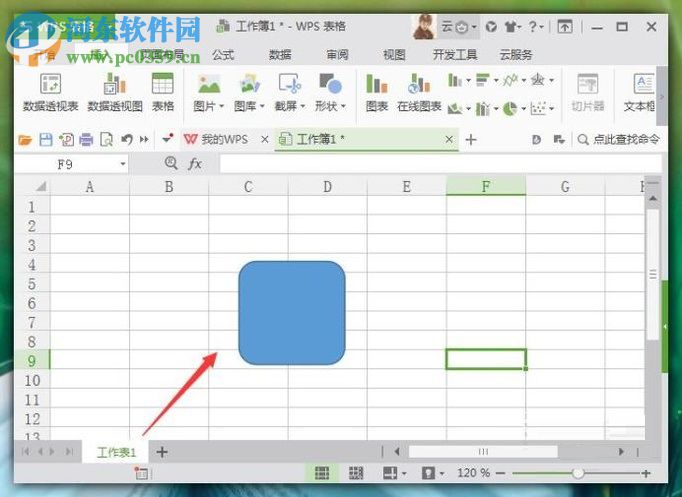Open print preview icon
682x497 pixels.
[107, 140]
